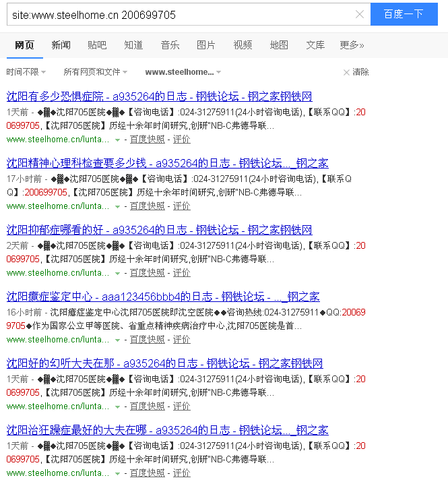
Task: Switch to the 图片 tab
Action: coord(206,45)
